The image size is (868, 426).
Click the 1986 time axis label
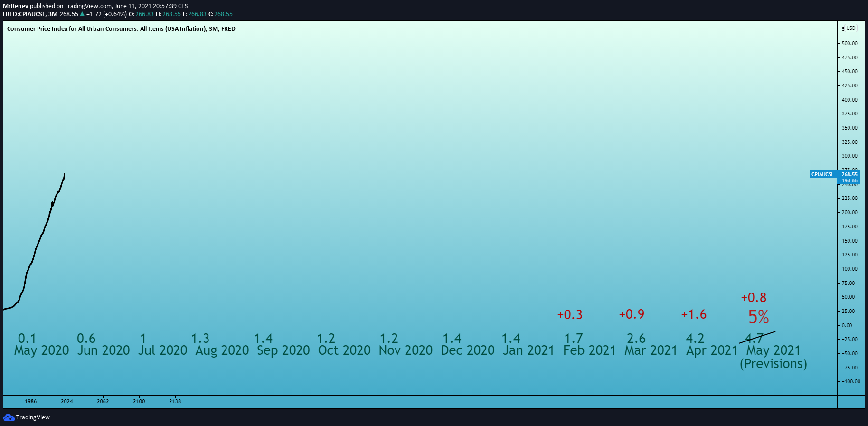(x=31, y=401)
